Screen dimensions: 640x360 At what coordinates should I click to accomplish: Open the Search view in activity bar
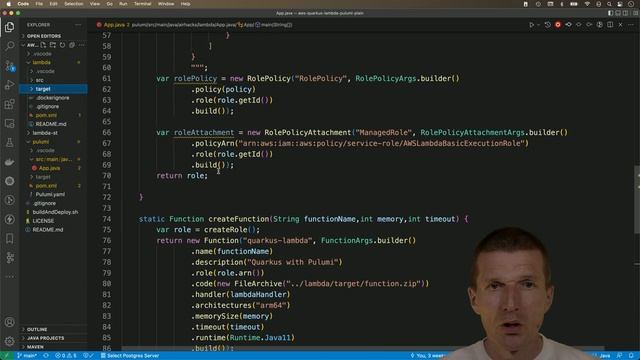pos(9,46)
